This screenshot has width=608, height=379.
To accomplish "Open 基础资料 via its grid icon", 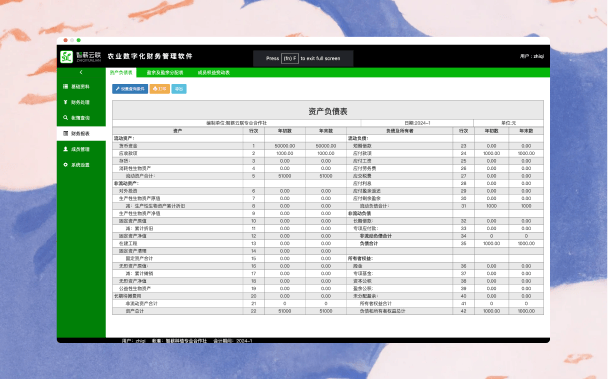I will point(66,87).
